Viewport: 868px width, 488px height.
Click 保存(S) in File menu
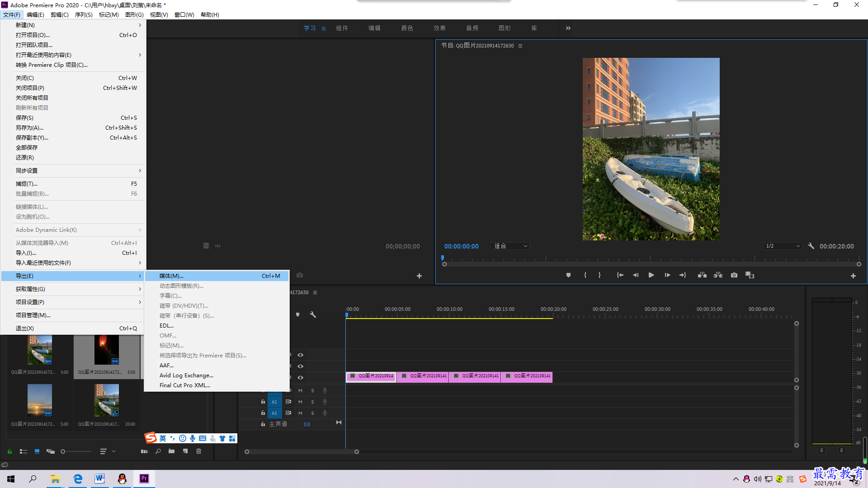73,118
